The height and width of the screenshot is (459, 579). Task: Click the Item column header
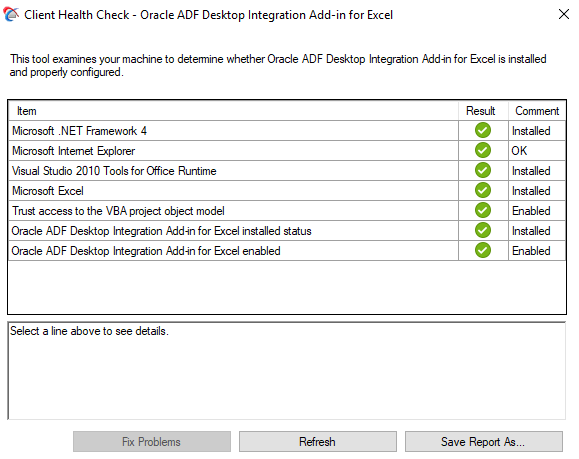pyautogui.click(x=233, y=111)
